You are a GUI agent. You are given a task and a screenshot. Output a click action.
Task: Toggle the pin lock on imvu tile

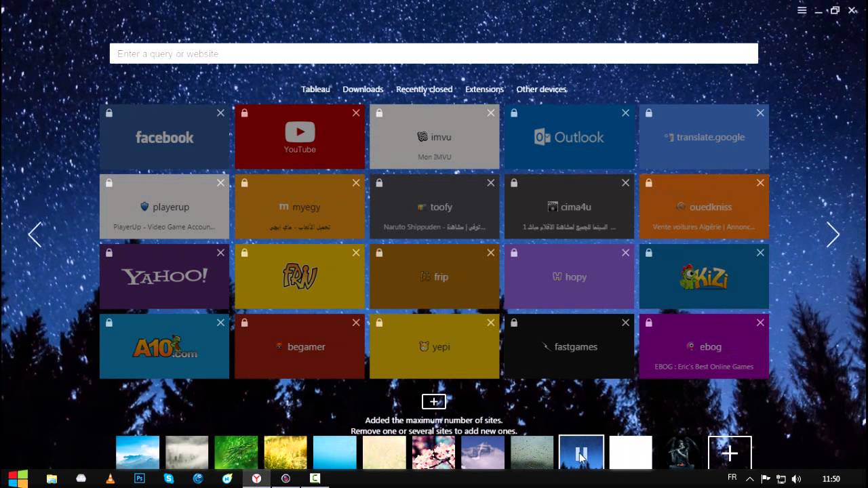click(379, 113)
